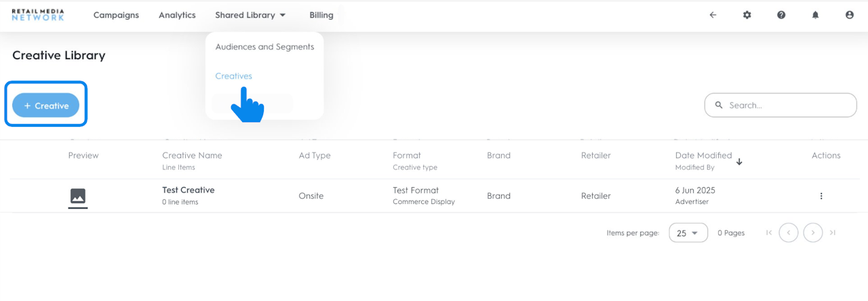Open the help question mark icon
Viewport: 868px width, 301px height.
point(781,15)
